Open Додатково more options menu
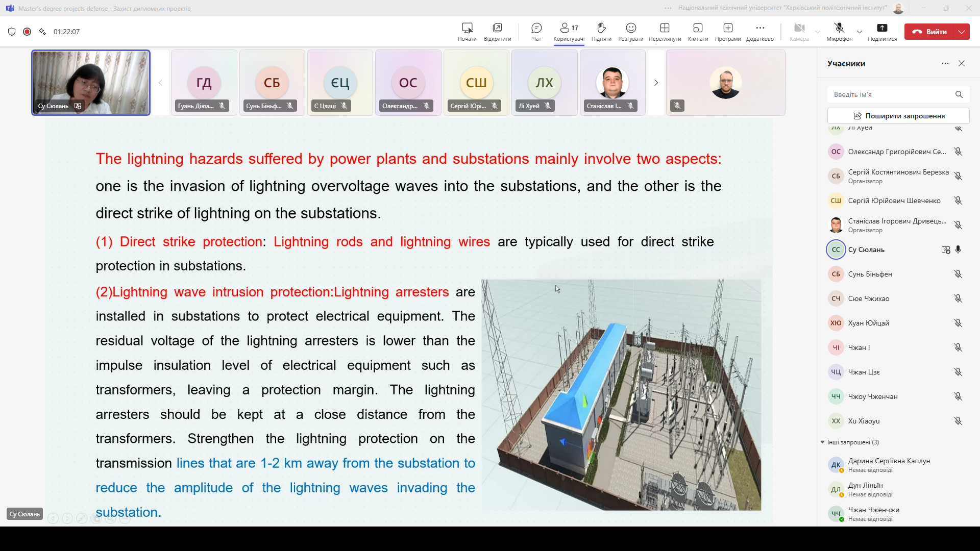Screen dimensions: 980x551 760,32
